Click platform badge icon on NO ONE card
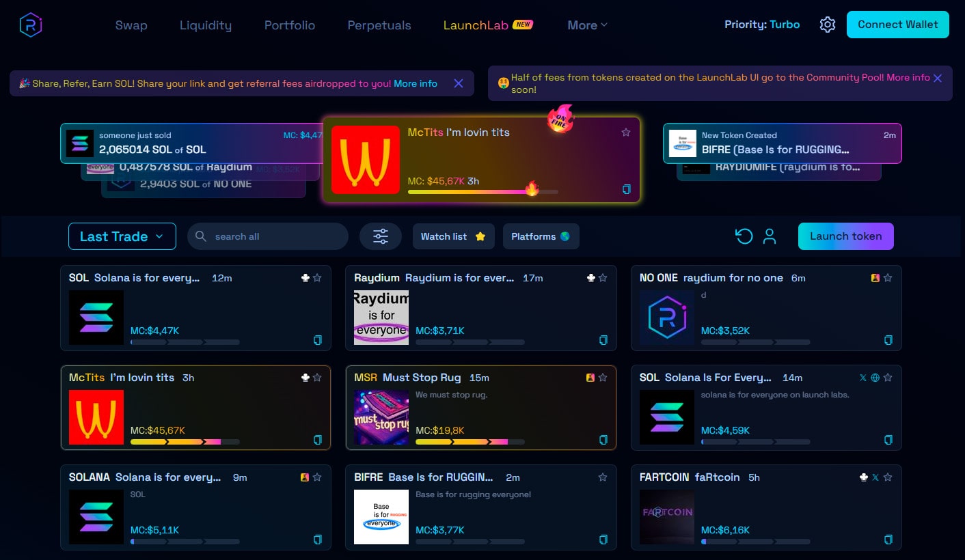 [x=875, y=278]
